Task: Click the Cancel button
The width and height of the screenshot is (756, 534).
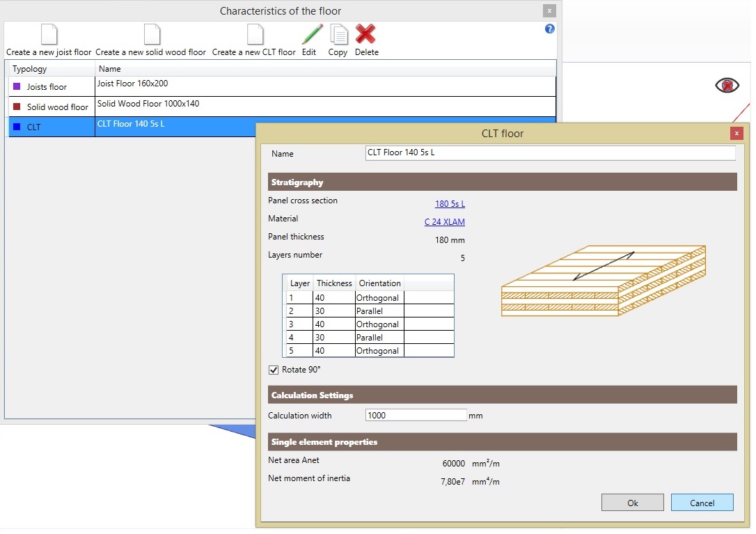Action: (702, 503)
